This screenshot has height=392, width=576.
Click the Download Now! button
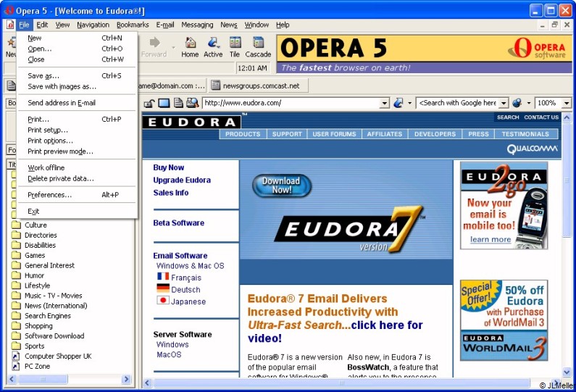pyautogui.click(x=282, y=185)
